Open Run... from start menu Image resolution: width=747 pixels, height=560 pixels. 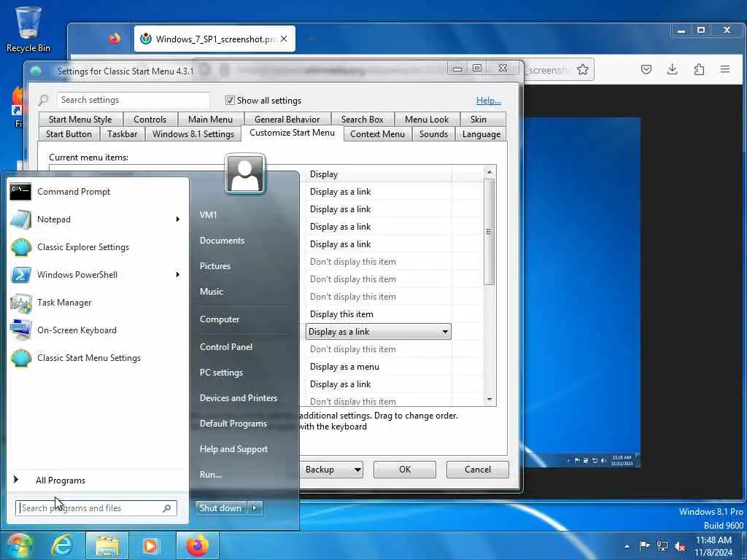point(211,475)
